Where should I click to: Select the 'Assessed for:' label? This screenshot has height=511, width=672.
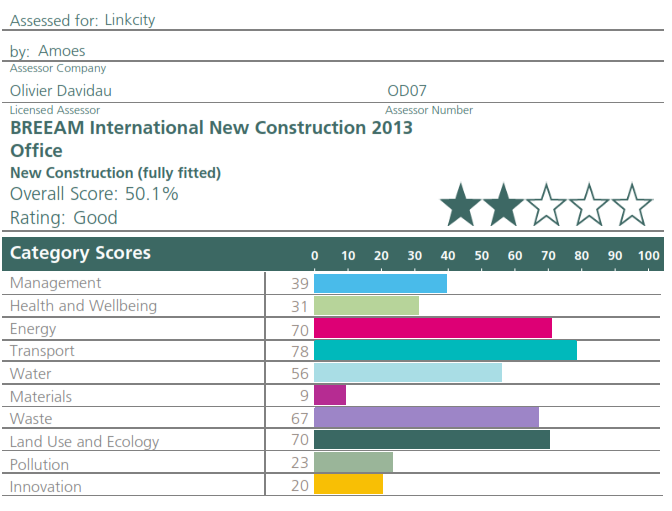(54, 21)
